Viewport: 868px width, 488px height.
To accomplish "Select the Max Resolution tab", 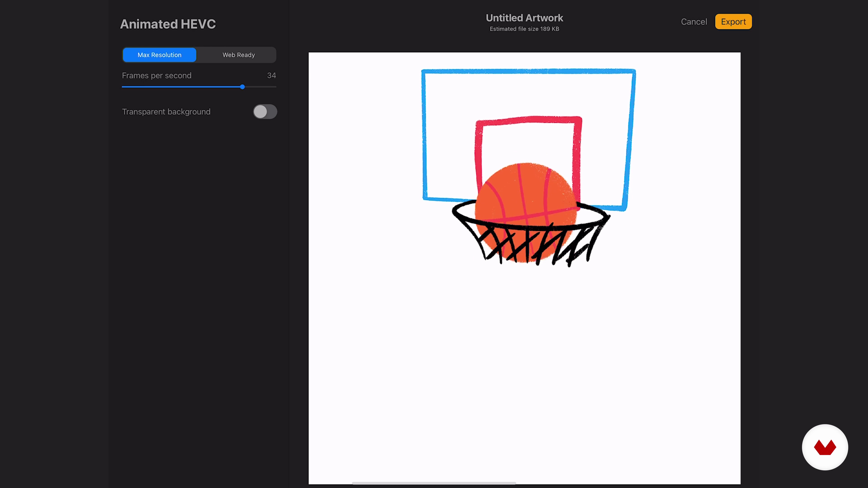I will 159,55.
